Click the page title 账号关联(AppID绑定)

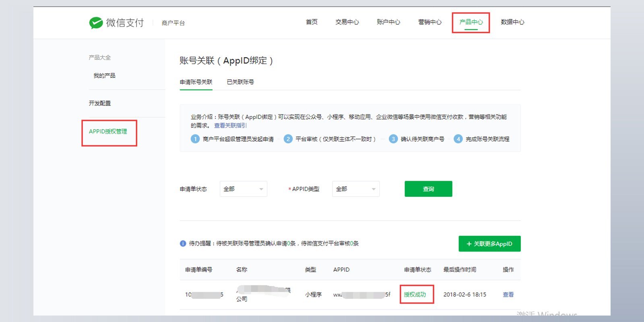[226, 61]
